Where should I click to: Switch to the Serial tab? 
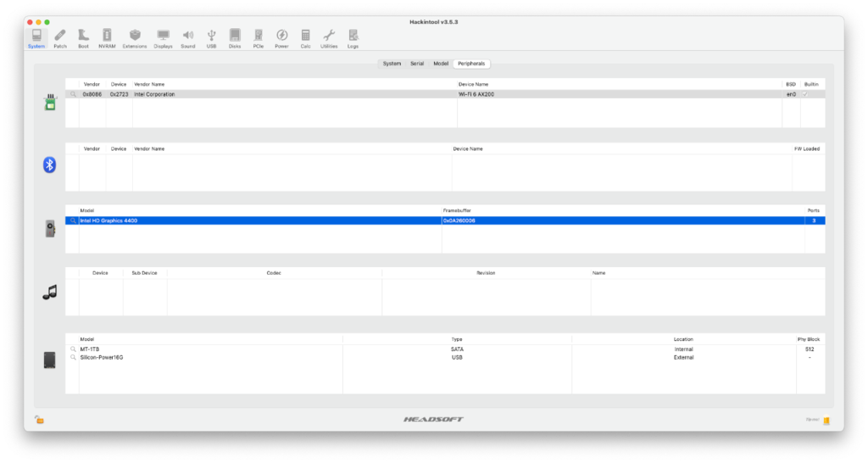click(x=417, y=64)
